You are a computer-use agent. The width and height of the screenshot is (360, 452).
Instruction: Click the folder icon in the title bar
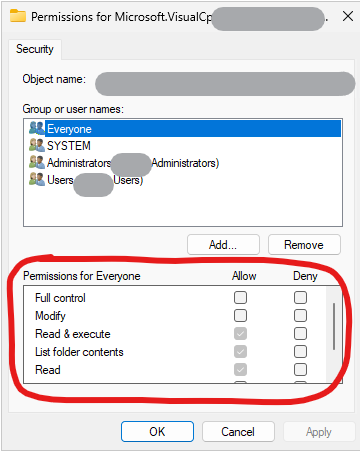18,16
